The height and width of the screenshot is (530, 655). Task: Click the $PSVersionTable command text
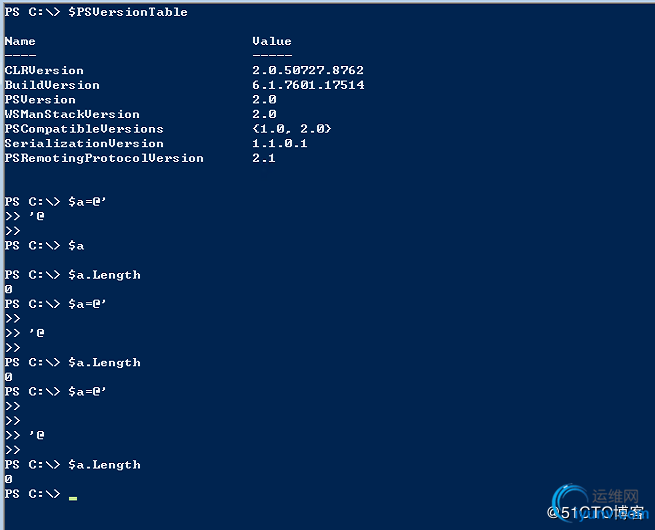127,12
